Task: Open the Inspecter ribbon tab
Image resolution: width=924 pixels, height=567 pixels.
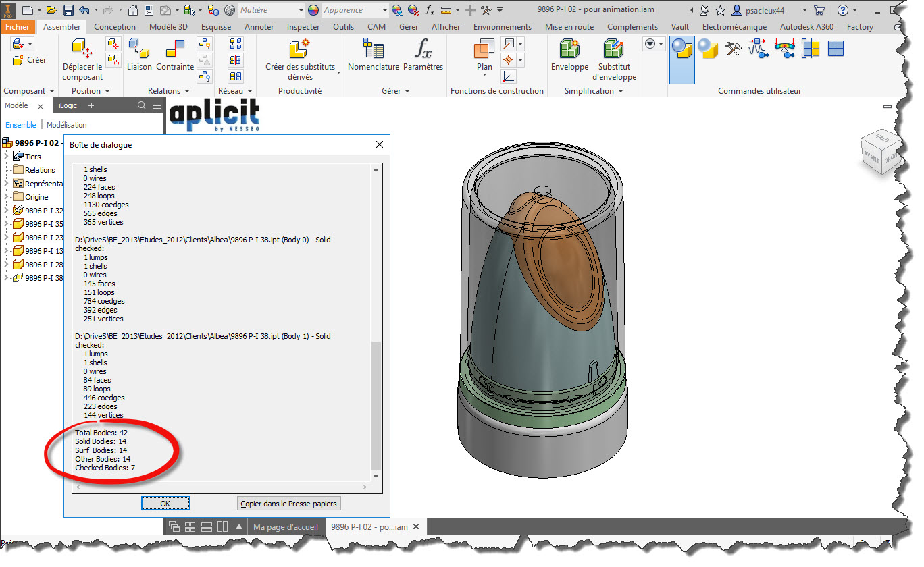Action: tap(303, 27)
